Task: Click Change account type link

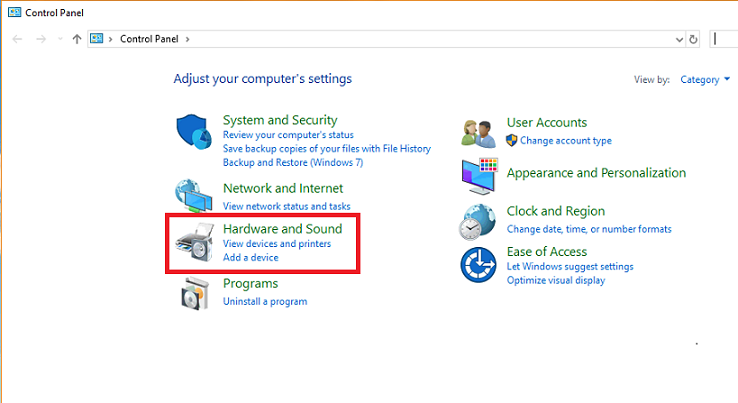Action: (566, 141)
